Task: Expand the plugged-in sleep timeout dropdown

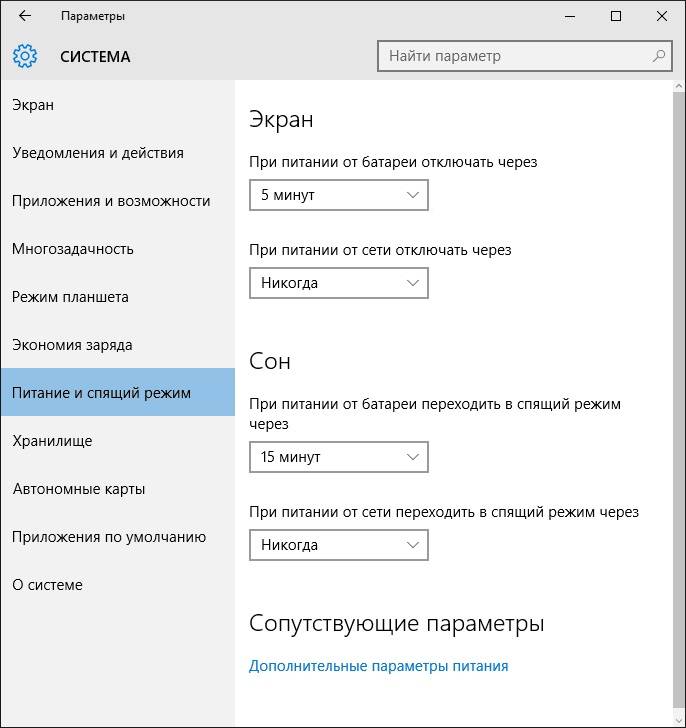Action: coord(338,545)
